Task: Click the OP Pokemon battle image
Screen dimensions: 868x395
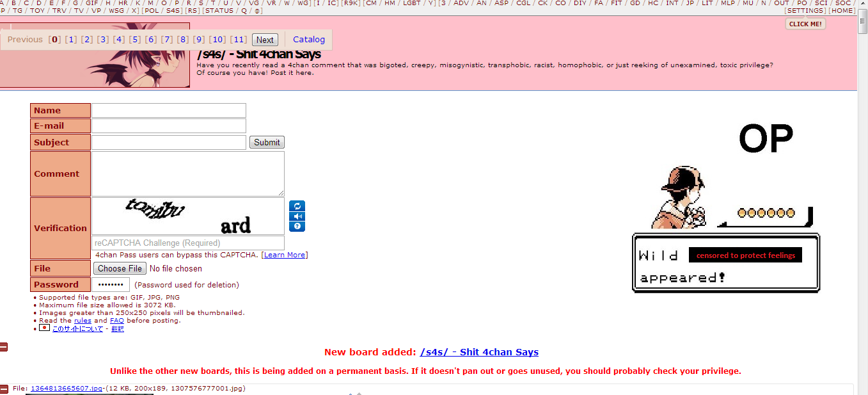Action: pyautogui.click(x=726, y=209)
